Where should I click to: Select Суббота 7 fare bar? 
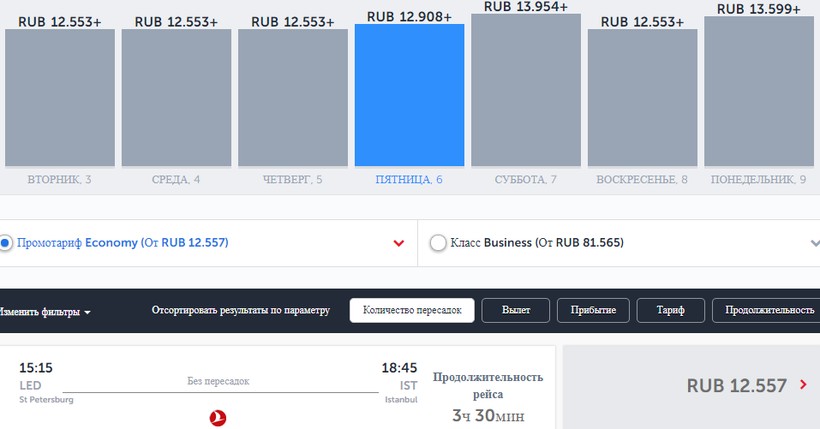click(x=525, y=91)
